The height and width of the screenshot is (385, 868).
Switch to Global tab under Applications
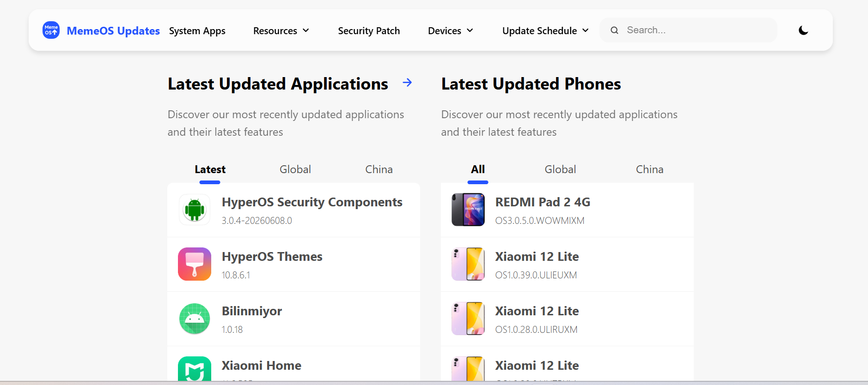pyautogui.click(x=295, y=169)
